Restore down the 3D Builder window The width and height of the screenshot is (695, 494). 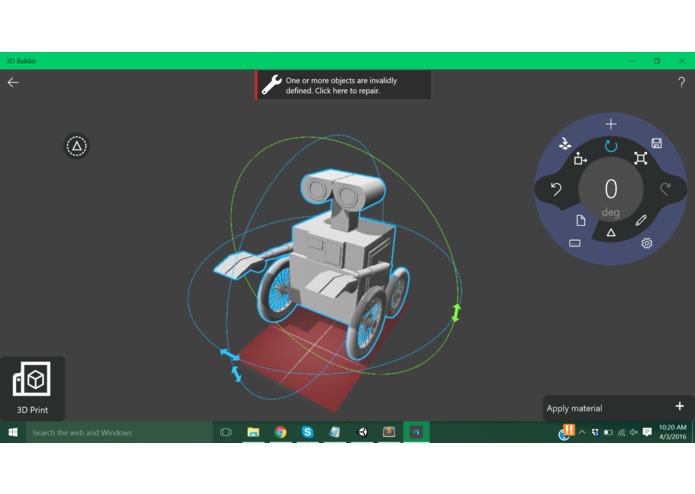click(657, 61)
